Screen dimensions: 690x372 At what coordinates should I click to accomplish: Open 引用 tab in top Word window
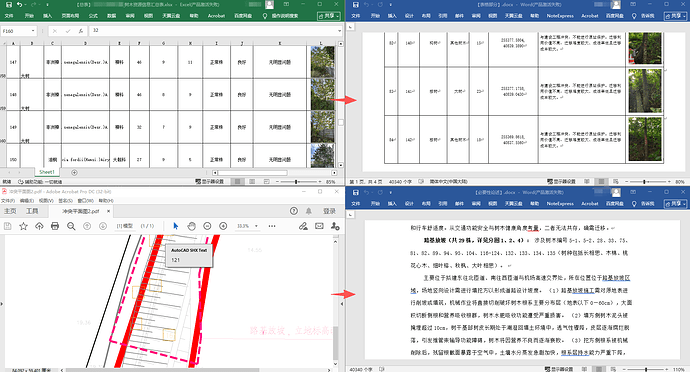[x=442, y=16]
